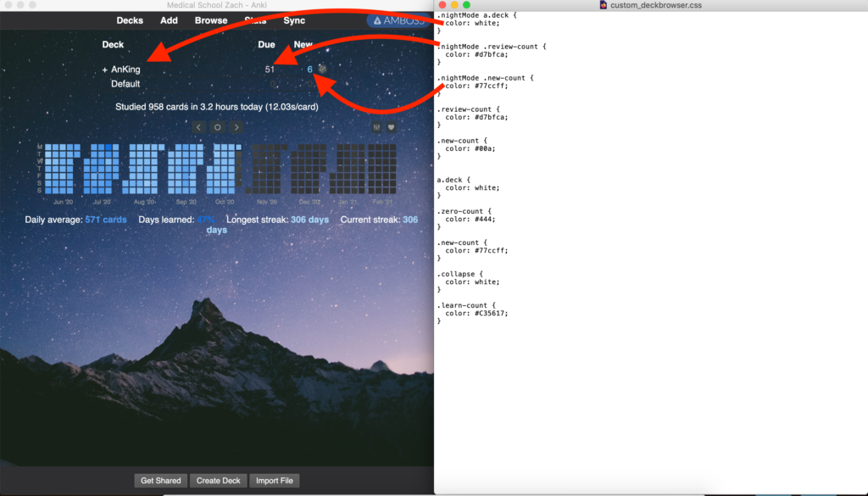Image resolution: width=868 pixels, height=496 pixels.
Task: Click the AnKing due count 51
Action: pos(270,70)
